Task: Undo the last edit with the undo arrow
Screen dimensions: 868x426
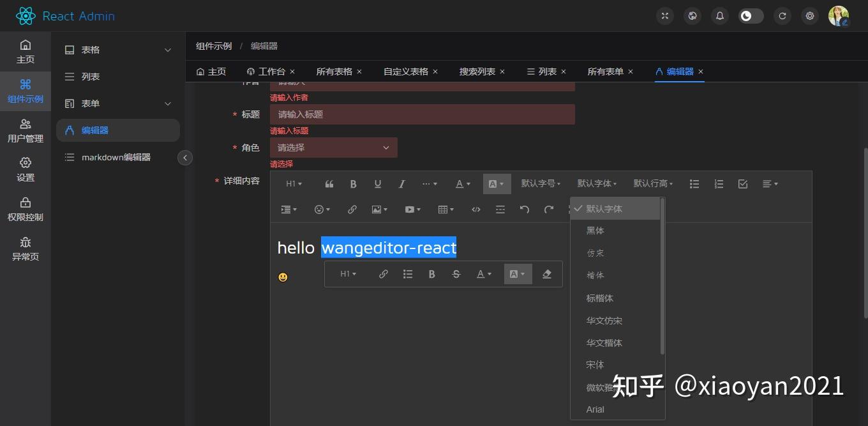Action: coord(523,209)
